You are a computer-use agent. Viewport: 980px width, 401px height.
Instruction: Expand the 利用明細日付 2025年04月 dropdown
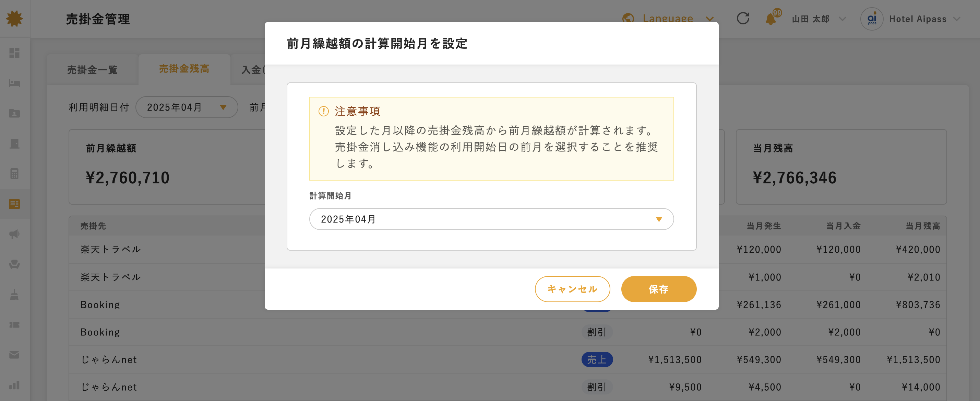187,107
